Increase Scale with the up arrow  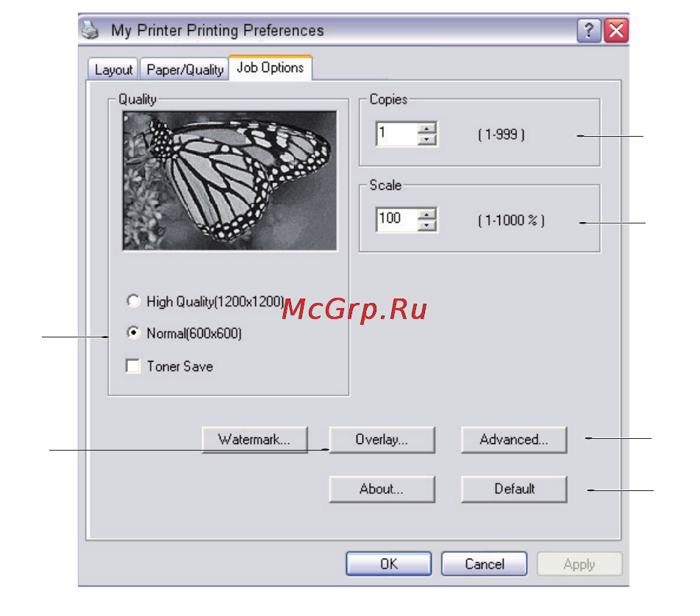click(427, 214)
